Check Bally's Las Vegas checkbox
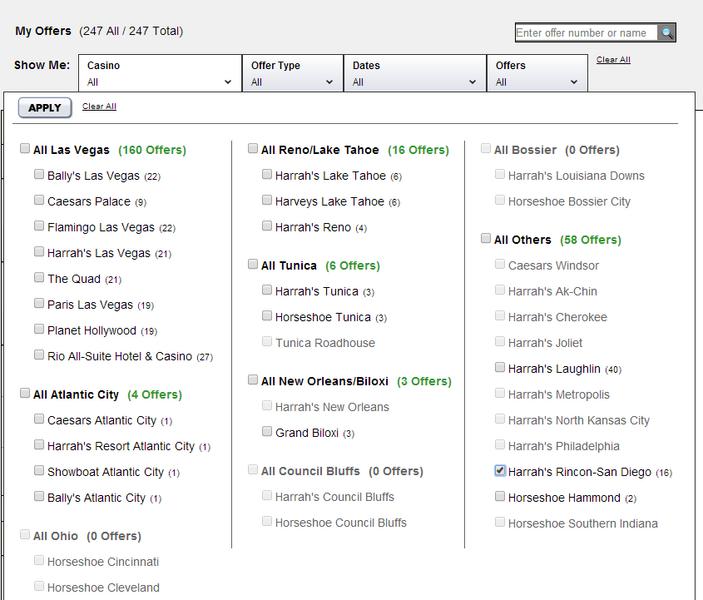The height and width of the screenshot is (600, 703). pos(39,174)
